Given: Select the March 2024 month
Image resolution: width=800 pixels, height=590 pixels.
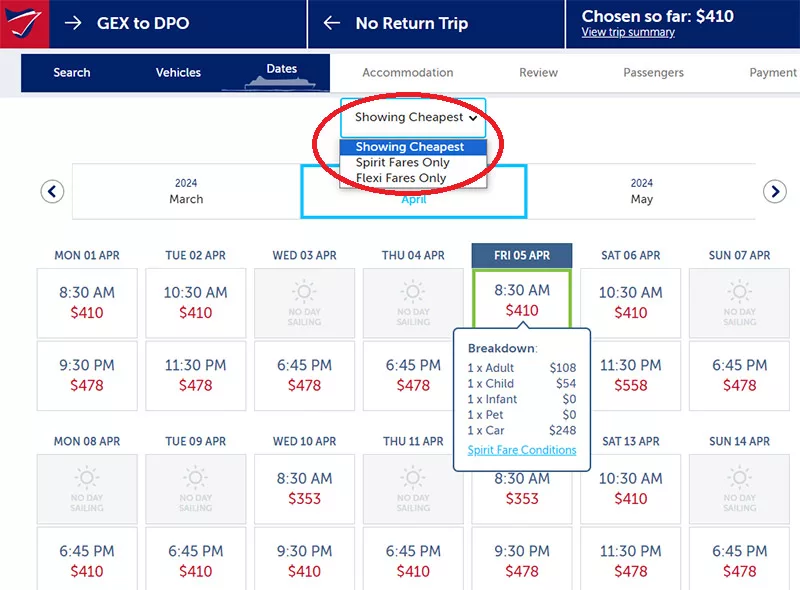Looking at the screenshot, I should tap(186, 191).
